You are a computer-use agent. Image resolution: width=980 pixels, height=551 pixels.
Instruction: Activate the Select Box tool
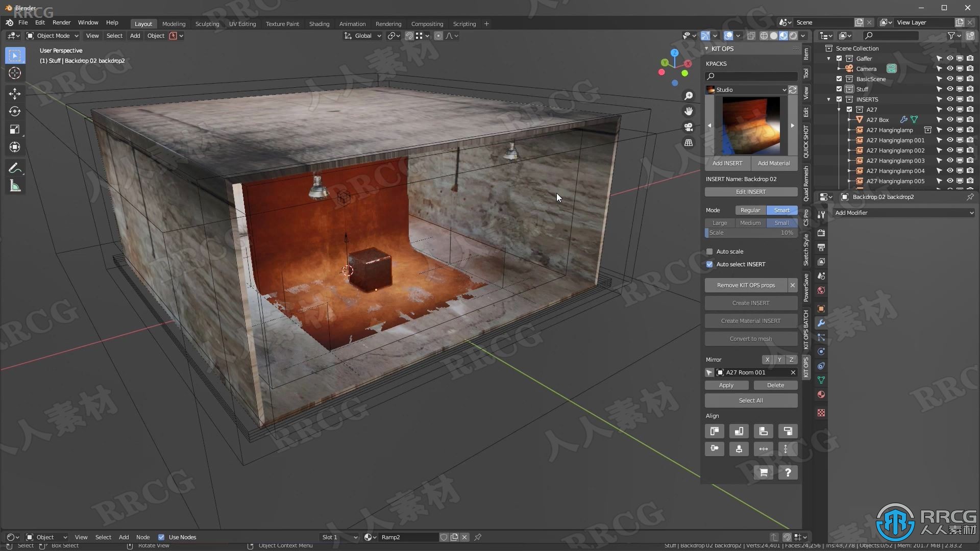[x=15, y=55]
